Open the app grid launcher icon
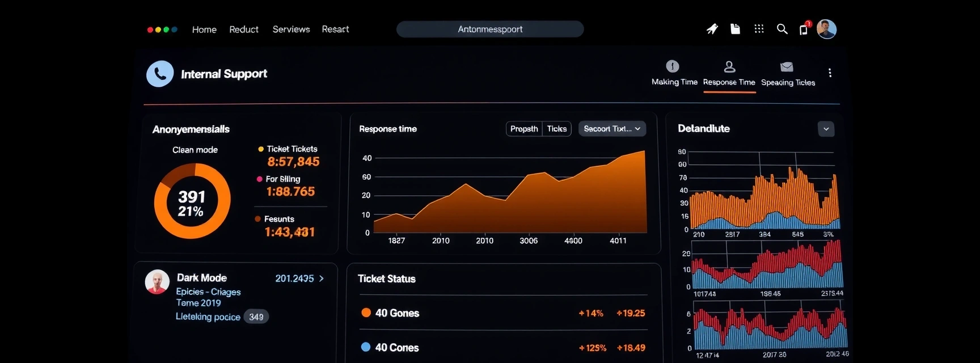 point(759,28)
